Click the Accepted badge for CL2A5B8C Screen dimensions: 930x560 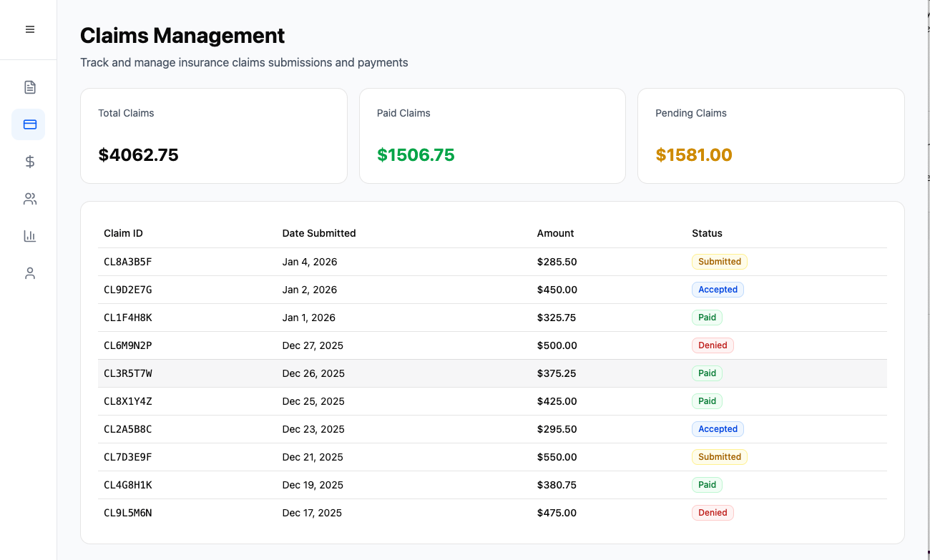click(718, 429)
